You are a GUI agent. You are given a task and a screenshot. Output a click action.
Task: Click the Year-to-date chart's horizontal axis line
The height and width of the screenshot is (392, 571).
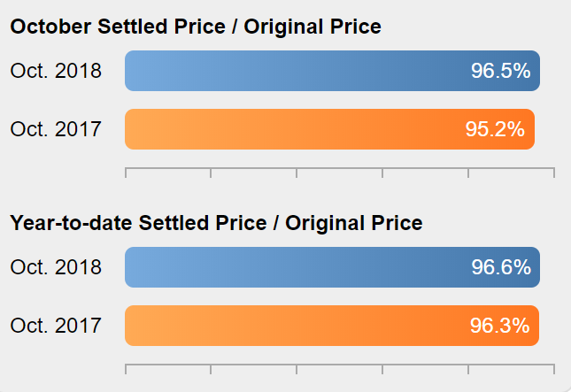[x=340, y=365]
